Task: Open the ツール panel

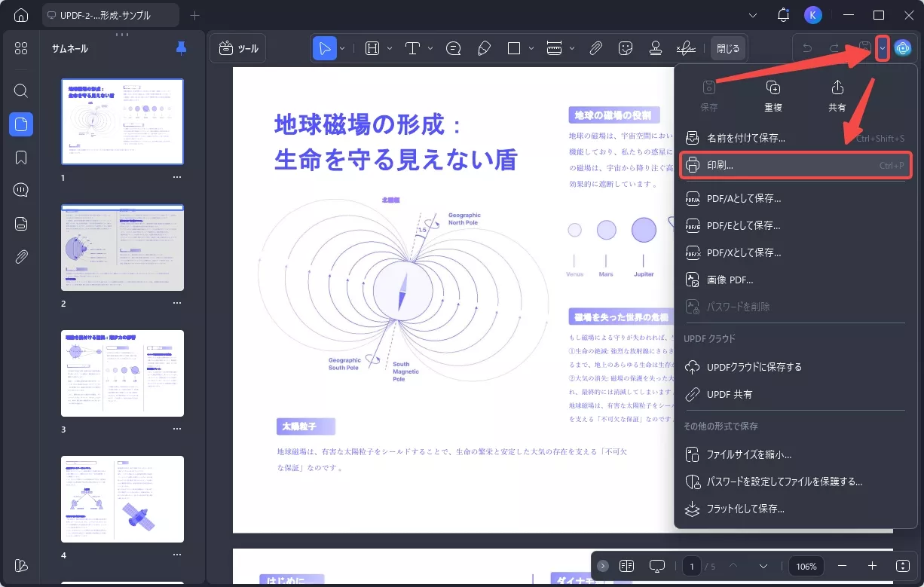Action: pyautogui.click(x=238, y=47)
